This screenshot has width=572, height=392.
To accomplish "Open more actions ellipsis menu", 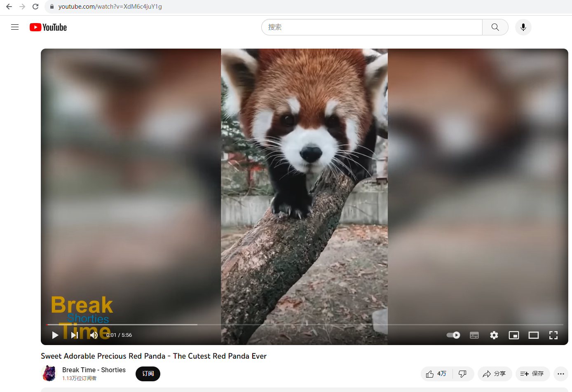I will pyautogui.click(x=561, y=373).
